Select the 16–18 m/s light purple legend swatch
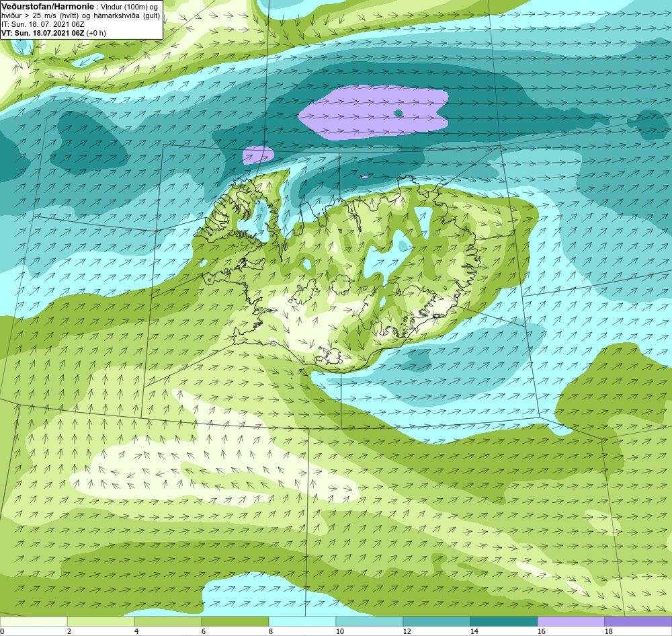Image resolution: width=672 pixels, height=636 pixels. click(x=571, y=622)
